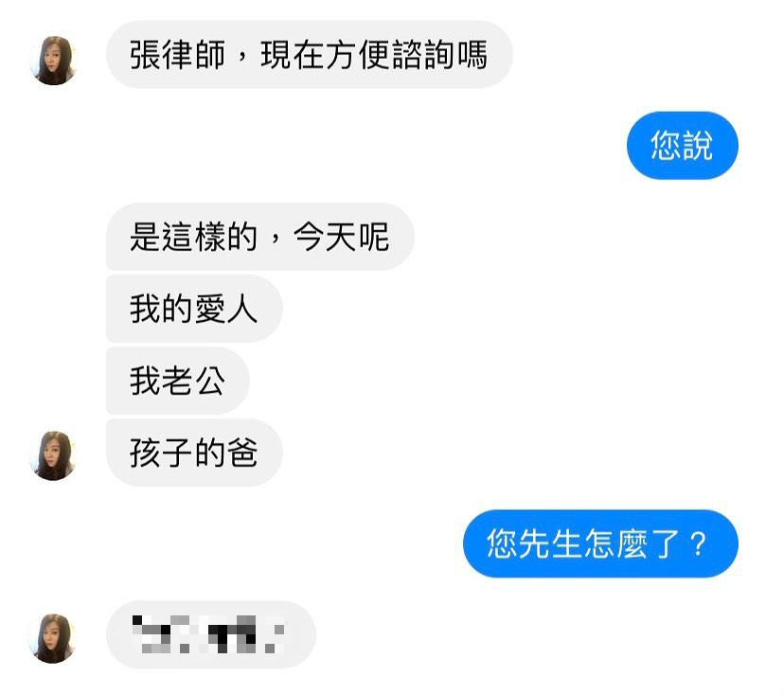Screen dimensions: 784x694
Task: Open sender's avatar beside 張律師 message
Action: pos(54,61)
